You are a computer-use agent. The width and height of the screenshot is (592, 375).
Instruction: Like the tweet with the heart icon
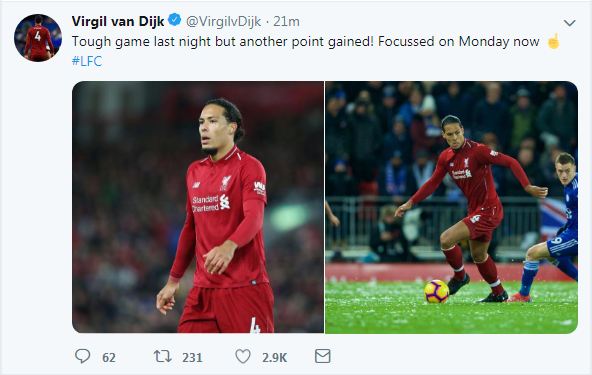pyautogui.click(x=243, y=356)
